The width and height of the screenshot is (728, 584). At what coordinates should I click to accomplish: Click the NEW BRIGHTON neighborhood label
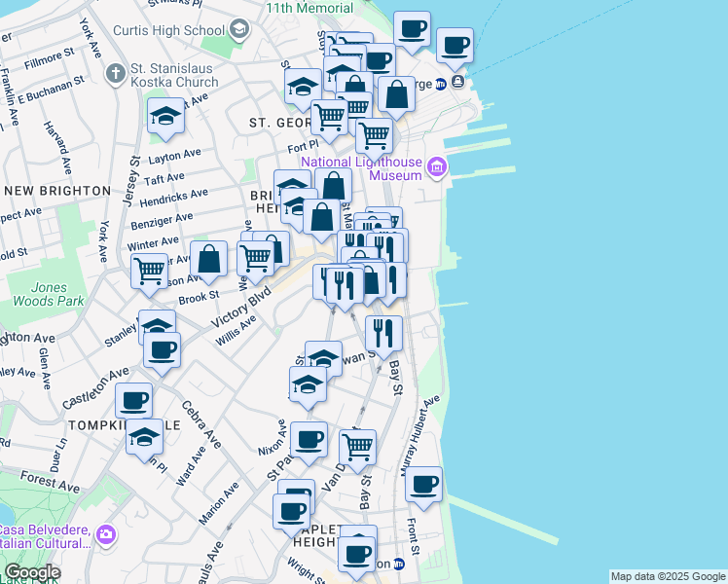pyautogui.click(x=58, y=191)
